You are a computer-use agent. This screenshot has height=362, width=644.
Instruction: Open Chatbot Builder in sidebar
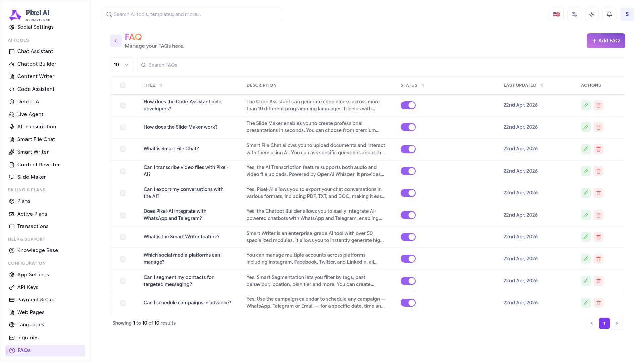point(45,64)
